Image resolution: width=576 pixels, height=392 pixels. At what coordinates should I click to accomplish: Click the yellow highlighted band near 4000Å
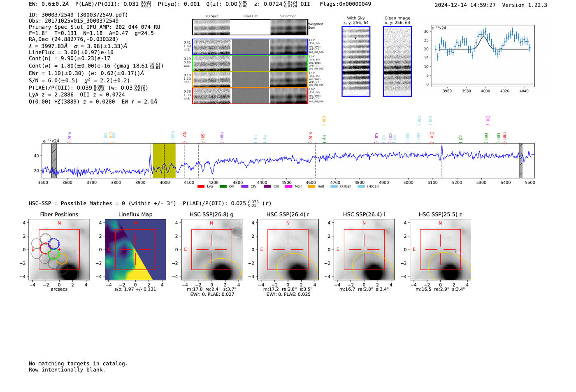click(164, 160)
